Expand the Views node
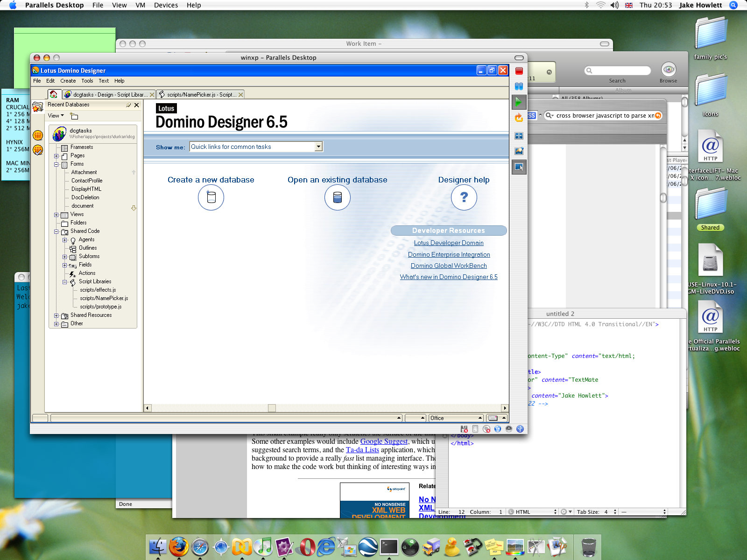Screen dimensions: 747x560 click(x=56, y=215)
